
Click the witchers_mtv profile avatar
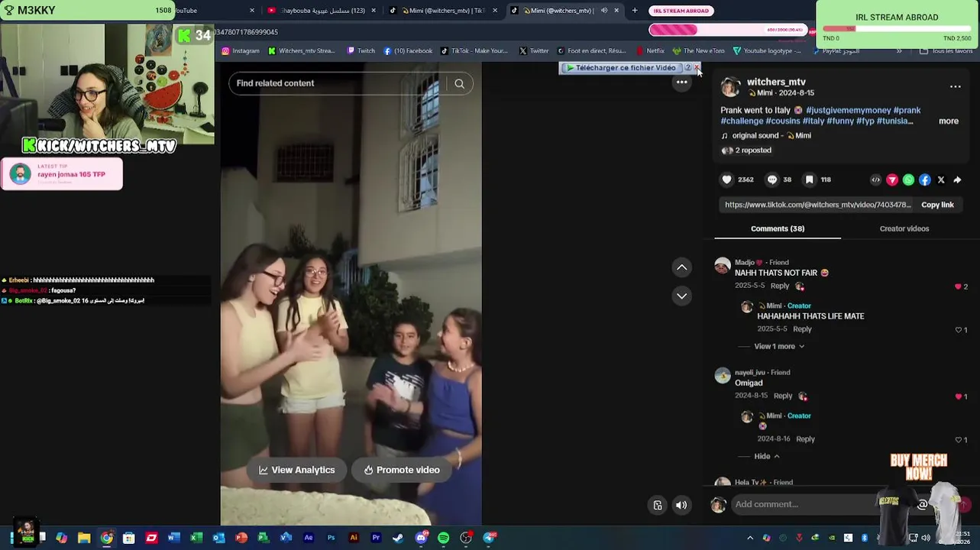pos(731,87)
